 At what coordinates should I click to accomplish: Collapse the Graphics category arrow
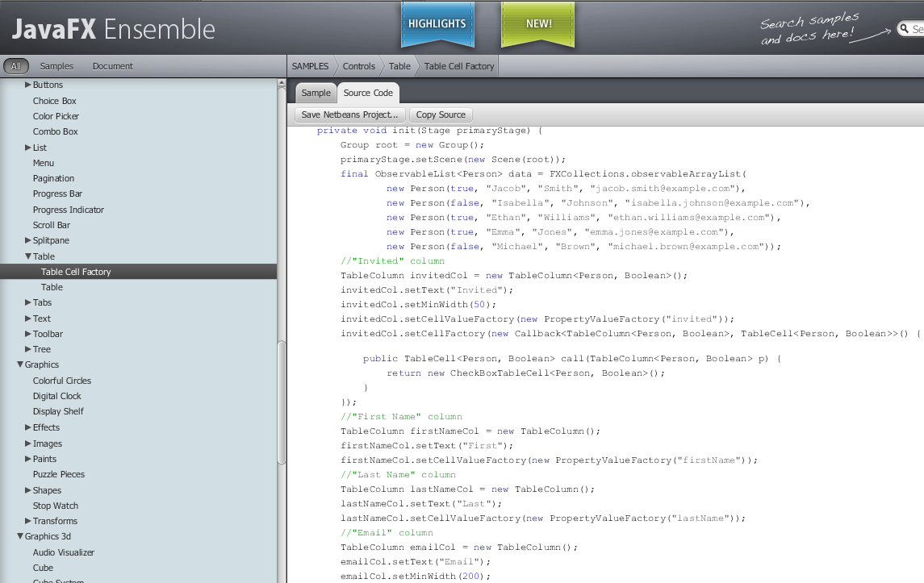20,364
